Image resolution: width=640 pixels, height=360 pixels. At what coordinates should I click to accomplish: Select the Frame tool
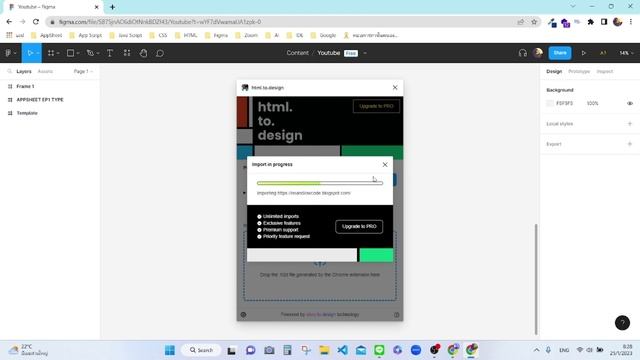tap(51, 53)
